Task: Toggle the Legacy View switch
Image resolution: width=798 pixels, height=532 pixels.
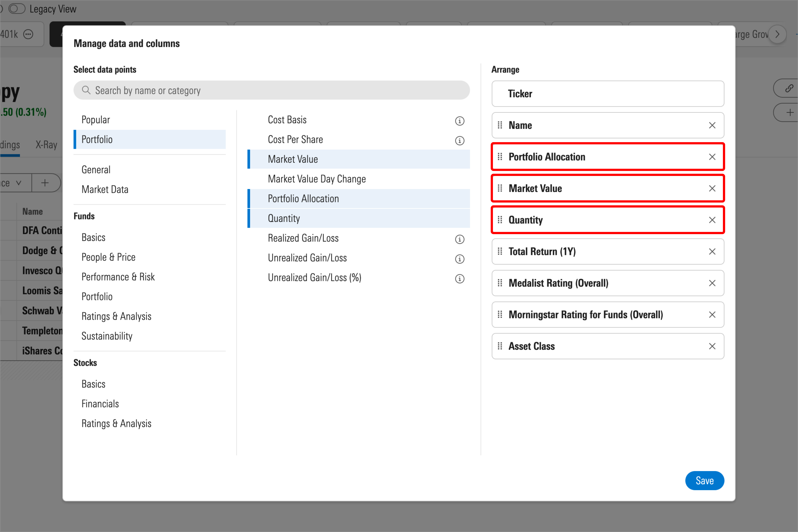Action: click(x=17, y=9)
